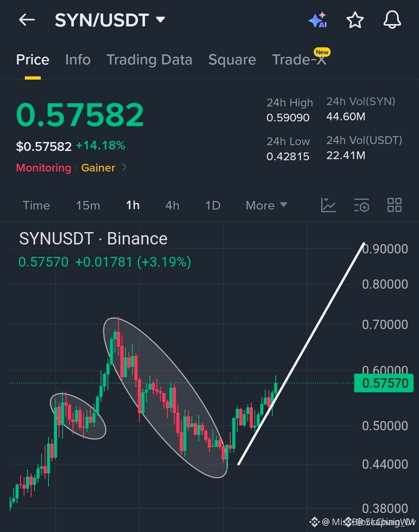Tap the 24h Vol(SYN) value 44.60M
The width and height of the screenshot is (419, 532).
(346, 116)
